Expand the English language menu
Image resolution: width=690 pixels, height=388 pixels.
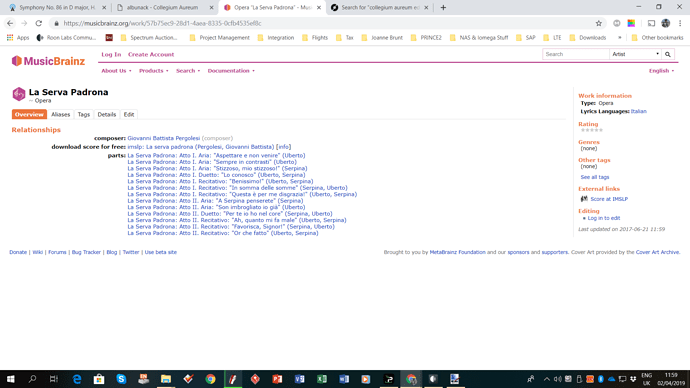point(661,71)
